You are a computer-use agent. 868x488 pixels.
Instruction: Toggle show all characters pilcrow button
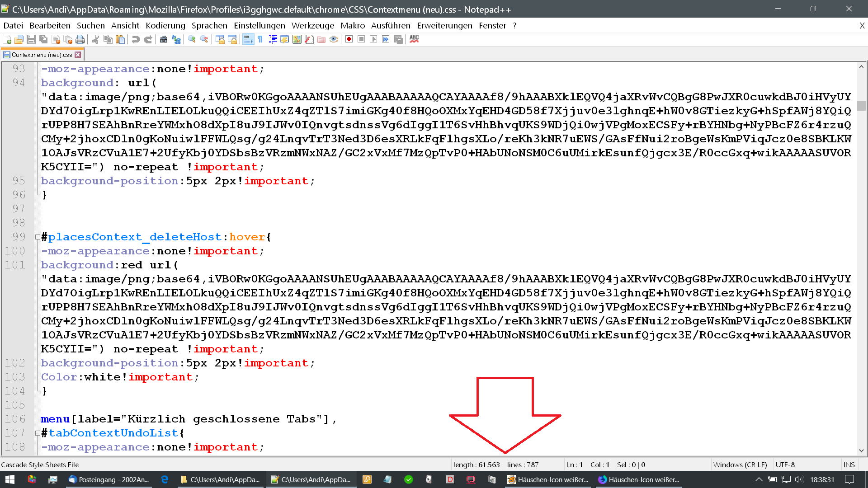260,40
